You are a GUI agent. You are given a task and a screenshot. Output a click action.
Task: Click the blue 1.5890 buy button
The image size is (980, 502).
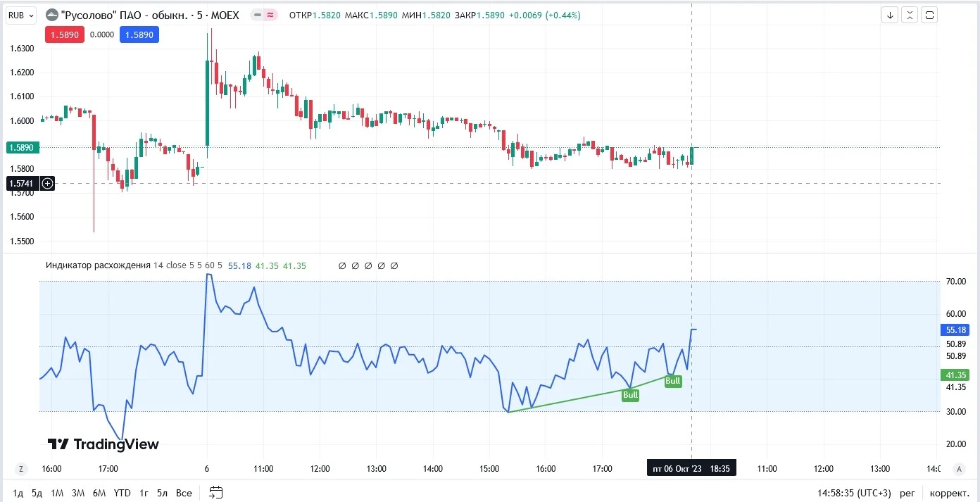point(139,34)
